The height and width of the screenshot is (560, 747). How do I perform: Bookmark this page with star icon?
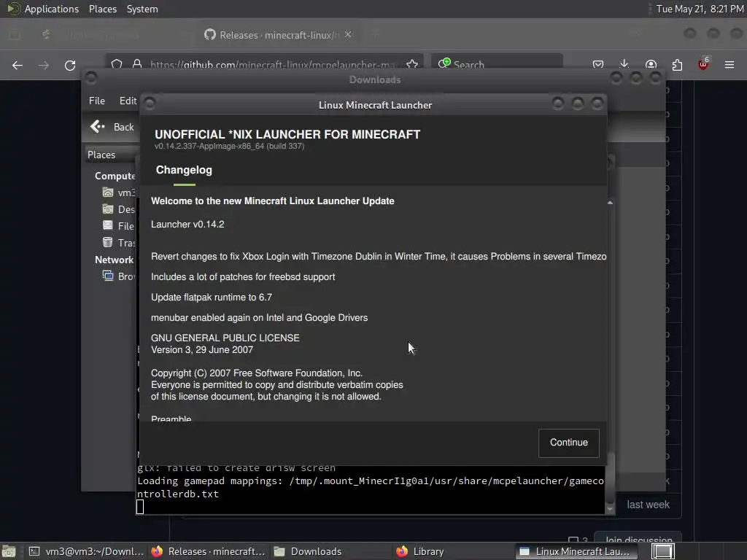pos(412,64)
